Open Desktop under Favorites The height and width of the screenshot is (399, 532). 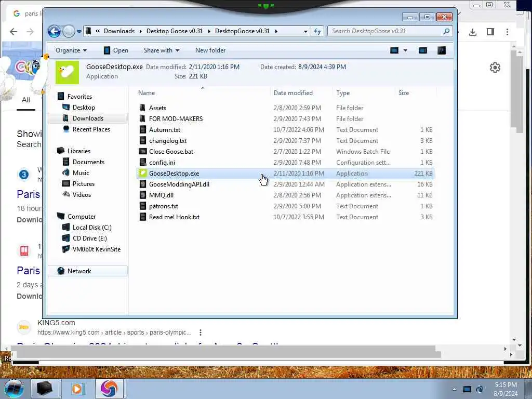click(x=84, y=107)
